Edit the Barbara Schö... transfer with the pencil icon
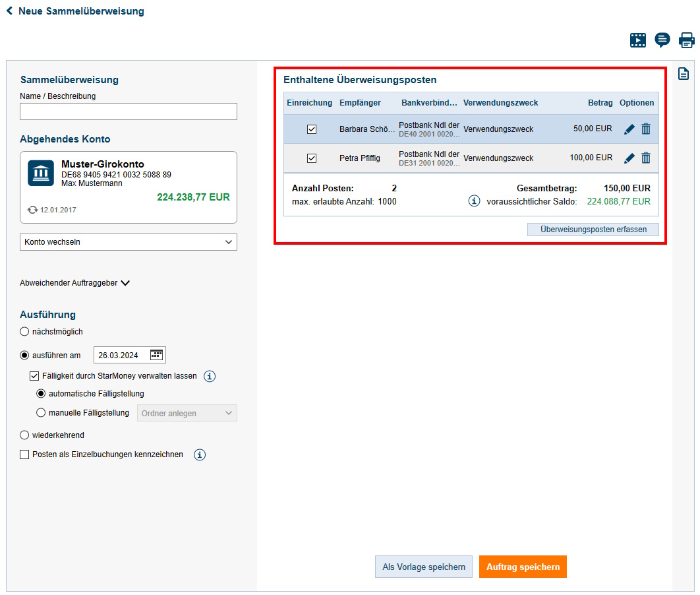 pyautogui.click(x=629, y=129)
